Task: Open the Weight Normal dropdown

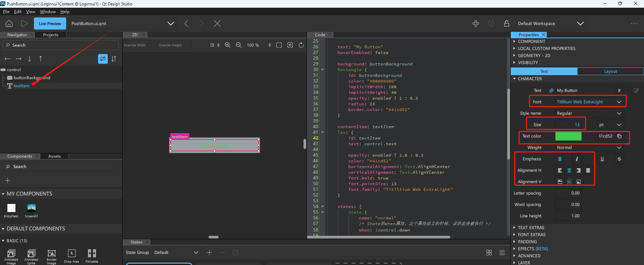Action: click(589, 148)
